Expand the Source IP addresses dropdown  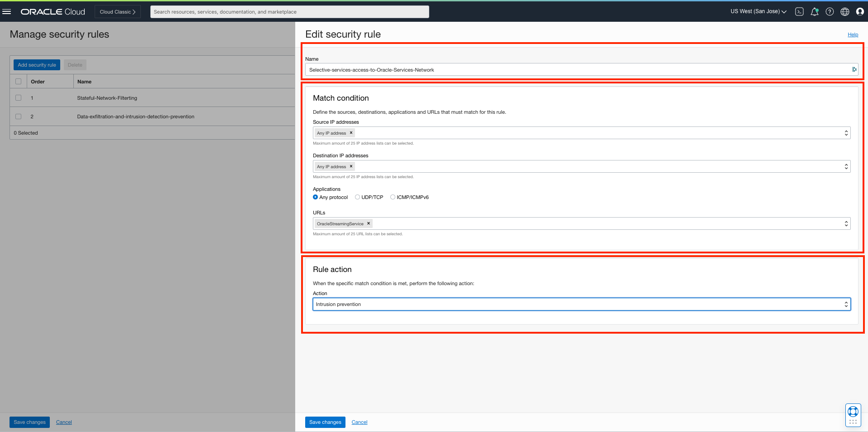click(846, 132)
